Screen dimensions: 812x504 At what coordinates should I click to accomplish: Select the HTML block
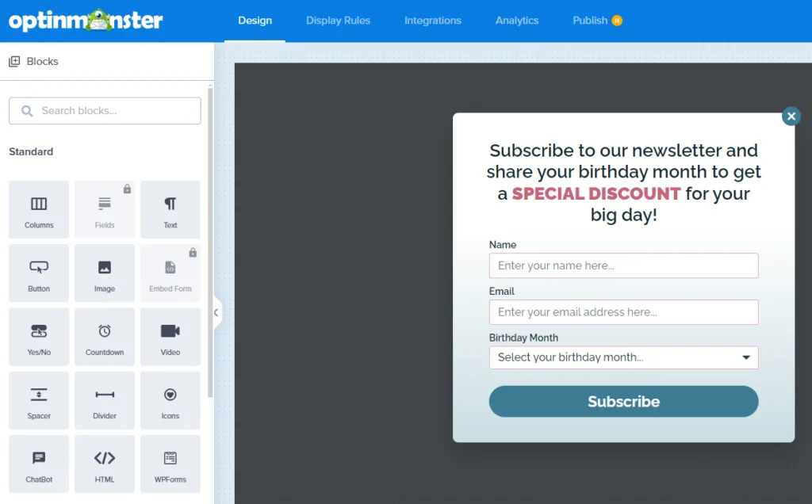tap(105, 464)
